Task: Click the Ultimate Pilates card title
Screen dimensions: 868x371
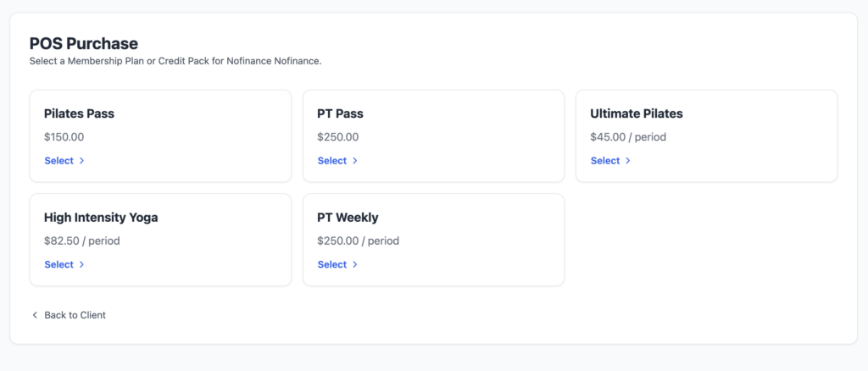Action: pyautogui.click(x=636, y=114)
